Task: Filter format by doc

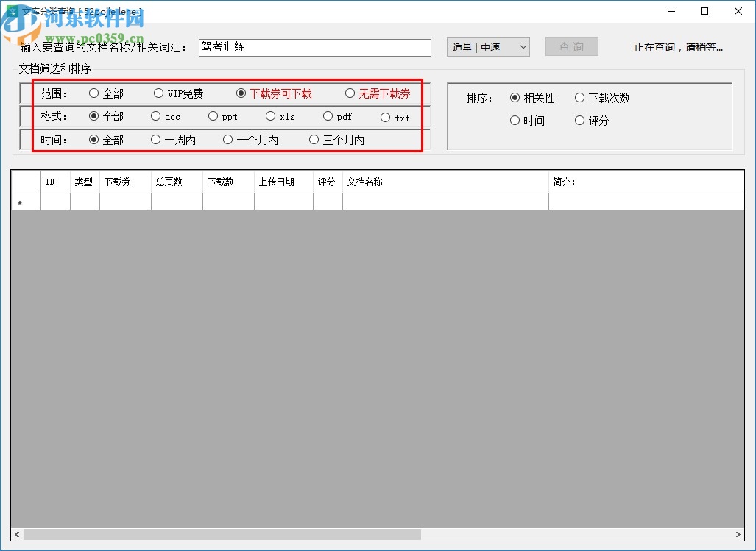Action: [x=166, y=116]
